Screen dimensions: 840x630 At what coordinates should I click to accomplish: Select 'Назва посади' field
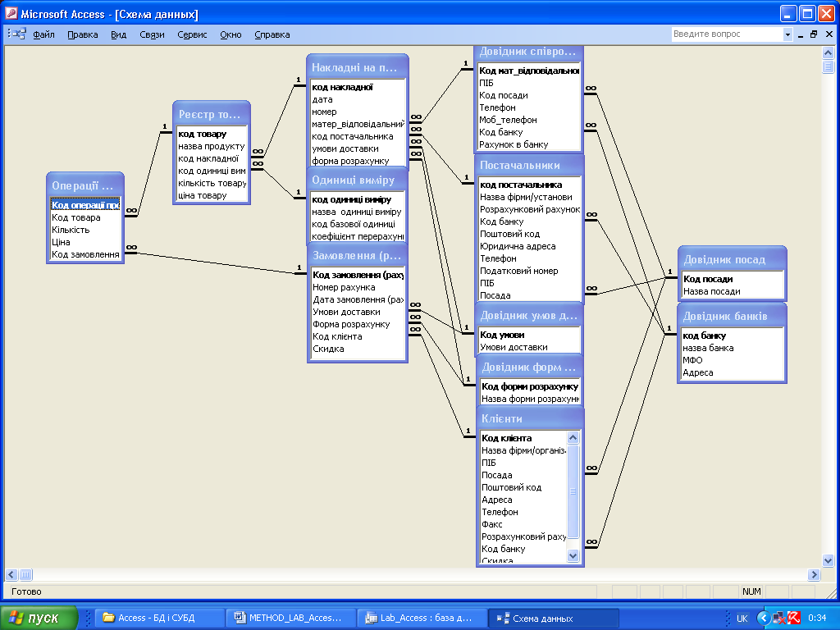(x=732, y=291)
